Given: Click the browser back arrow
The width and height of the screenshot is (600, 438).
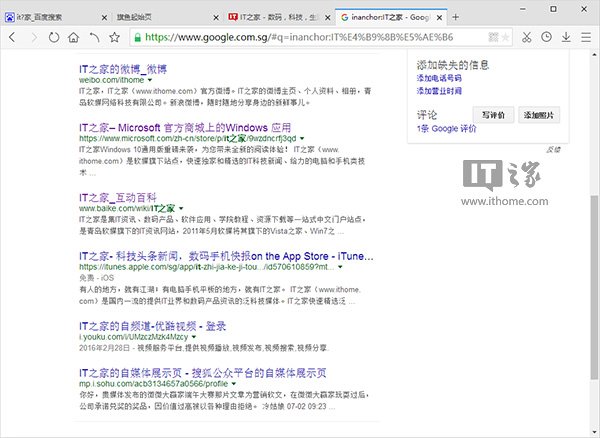Looking at the screenshot, I should [13, 36].
